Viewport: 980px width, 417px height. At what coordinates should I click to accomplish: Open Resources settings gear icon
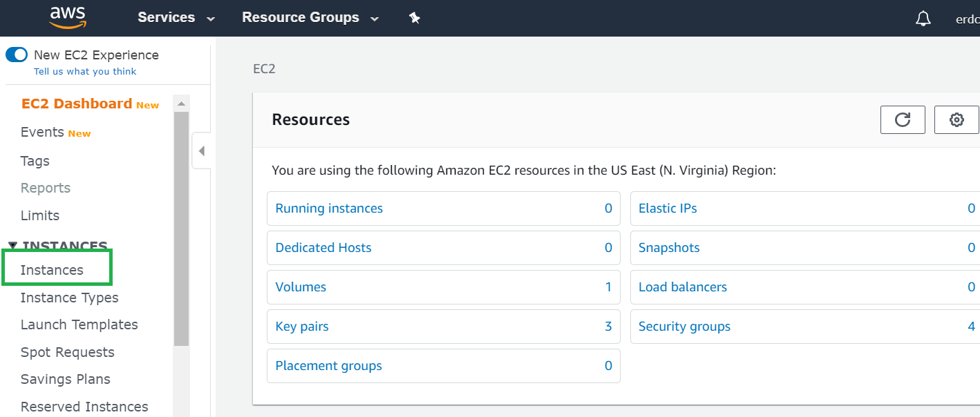pos(957,119)
